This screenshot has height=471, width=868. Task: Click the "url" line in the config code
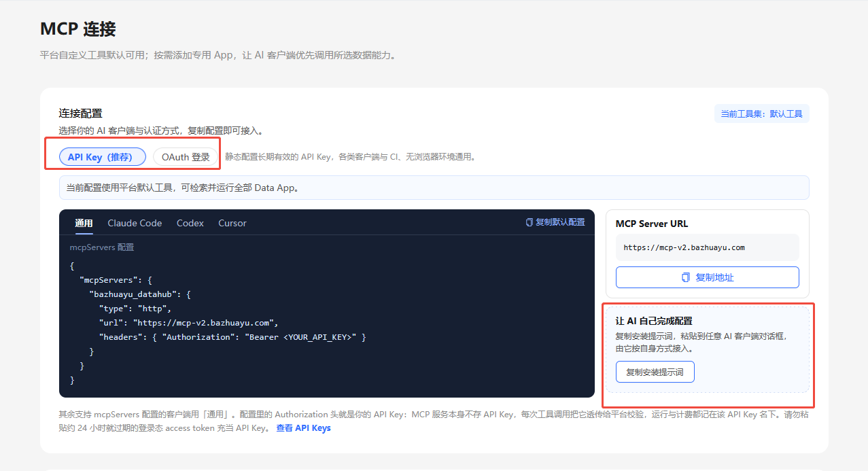[189, 323]
